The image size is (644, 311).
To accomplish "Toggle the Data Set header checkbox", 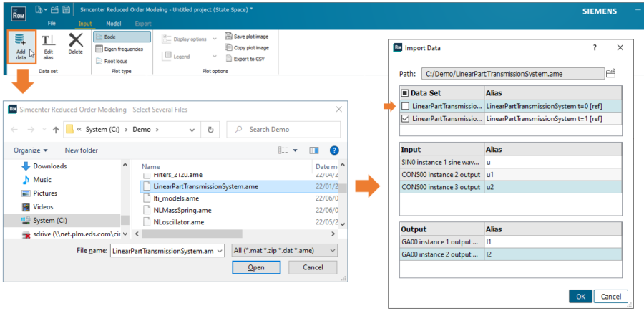I will pyautogui.click(x=405, y=93).
